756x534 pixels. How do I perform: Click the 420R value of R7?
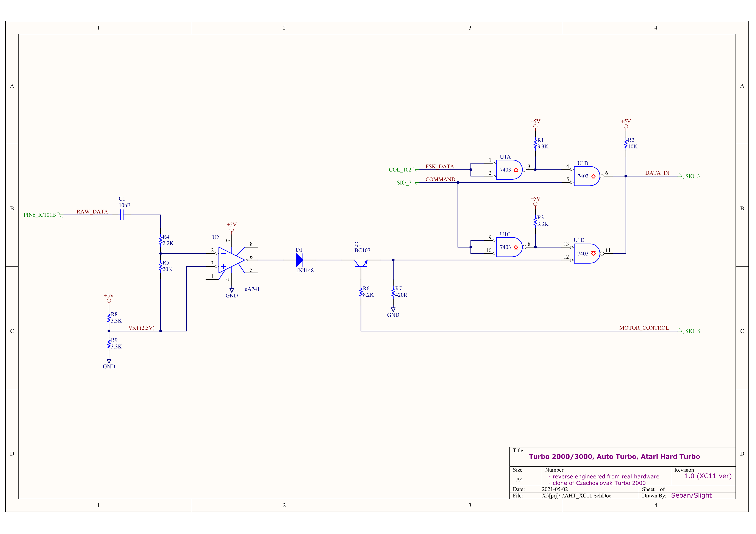tap(401, 295)
